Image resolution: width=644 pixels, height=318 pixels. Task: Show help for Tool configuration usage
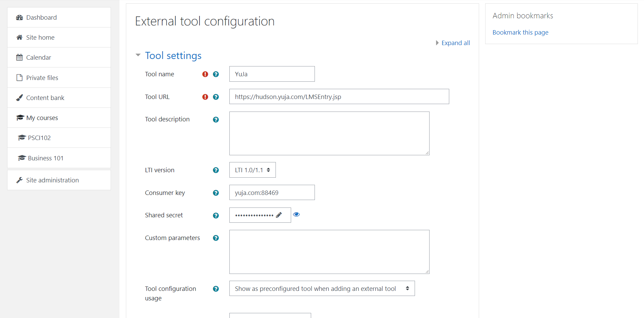coord(216,289)
